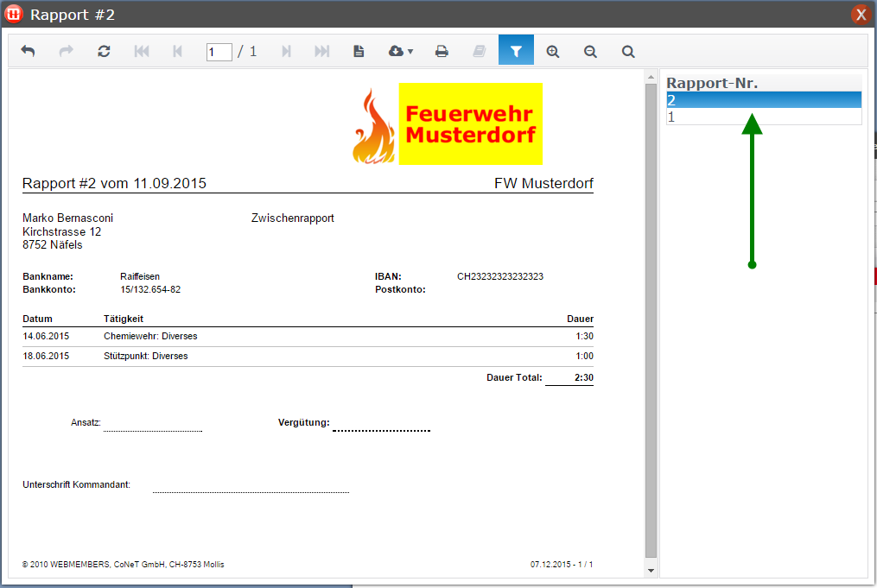This screenshot has height=588, width=877.
Task: Go to the previous page
Action: pyautogui.click(x=177, y=51)
